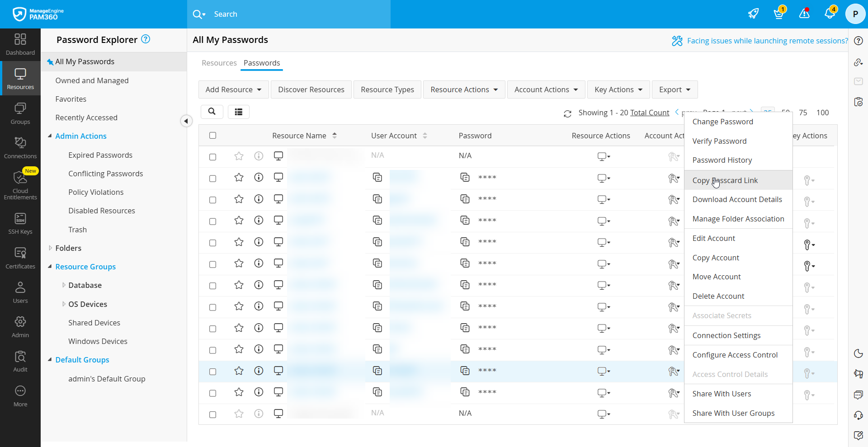Toggle the select-all checkbox in table header
This screenshot has width=868, height=447.
[212, 135]
